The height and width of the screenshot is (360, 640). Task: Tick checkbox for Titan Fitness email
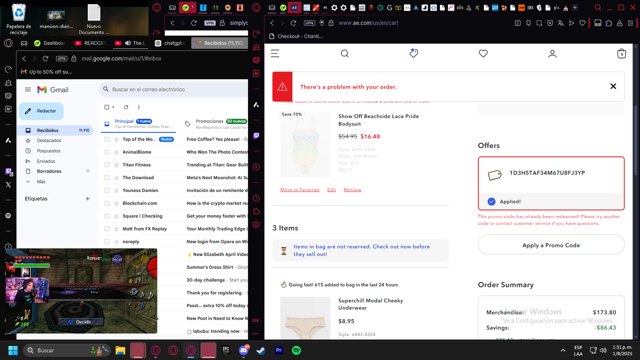pyautogui.click(x=107, y=165)
